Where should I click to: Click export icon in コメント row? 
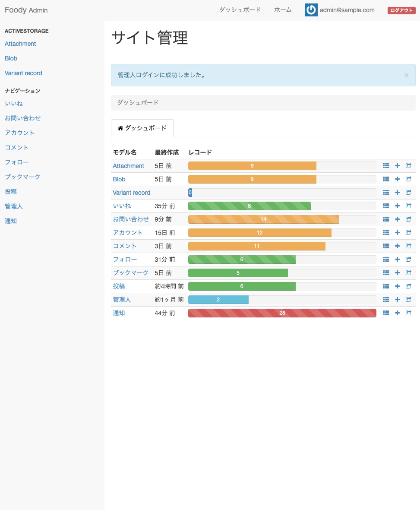tap(409, 246)
